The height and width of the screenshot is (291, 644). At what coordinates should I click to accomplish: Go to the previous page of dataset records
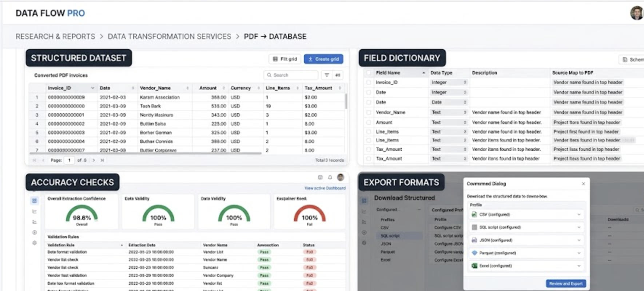[x=43, y=160]
